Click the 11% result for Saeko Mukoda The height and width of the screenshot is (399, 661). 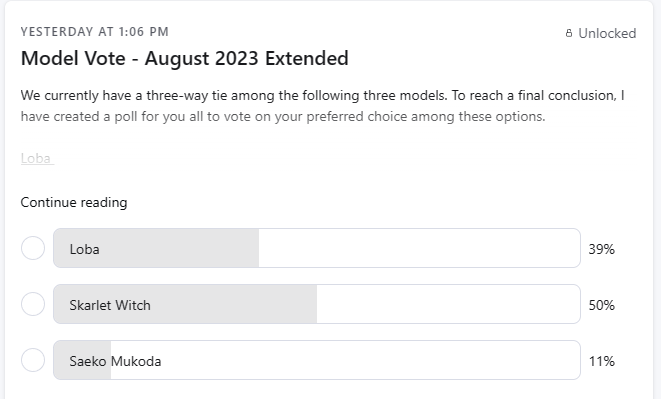tap(602, 361)
